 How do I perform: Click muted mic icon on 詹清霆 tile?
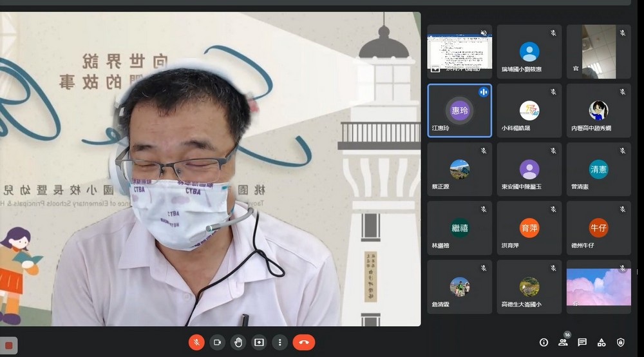[484, 268]
